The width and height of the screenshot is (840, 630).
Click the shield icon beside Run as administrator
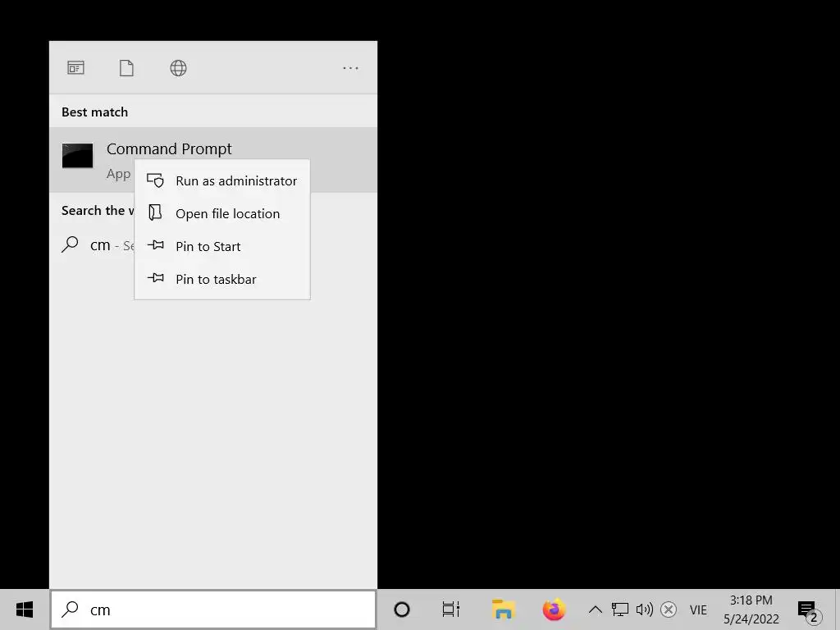[155, 180]
